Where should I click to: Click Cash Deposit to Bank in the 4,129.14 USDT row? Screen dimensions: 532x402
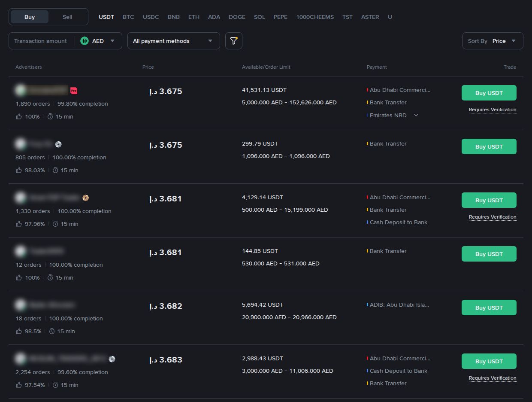pyautogui.click(x=399, y=222)
